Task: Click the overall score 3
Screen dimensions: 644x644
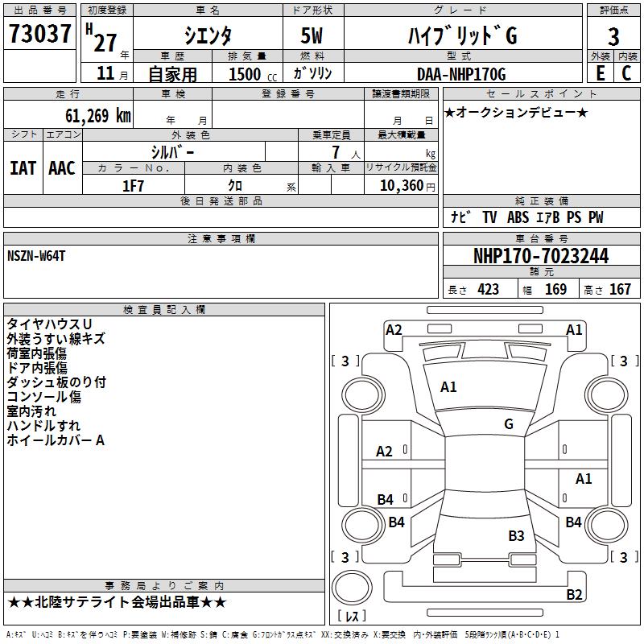Action: coord(613,36)
